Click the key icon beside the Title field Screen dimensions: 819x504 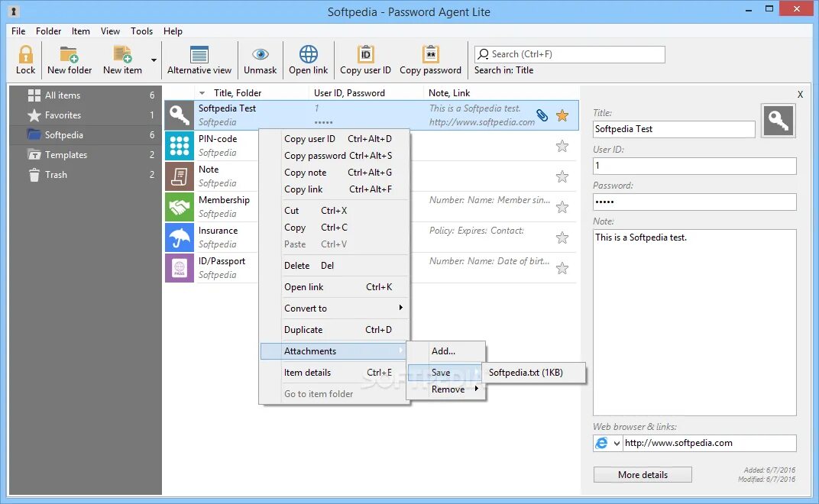(778, 120)
